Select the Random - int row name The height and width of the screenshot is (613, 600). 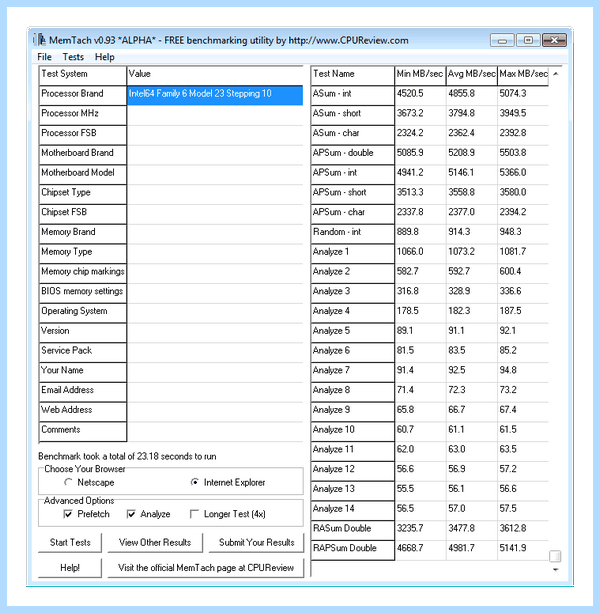(x=353, y=234)
